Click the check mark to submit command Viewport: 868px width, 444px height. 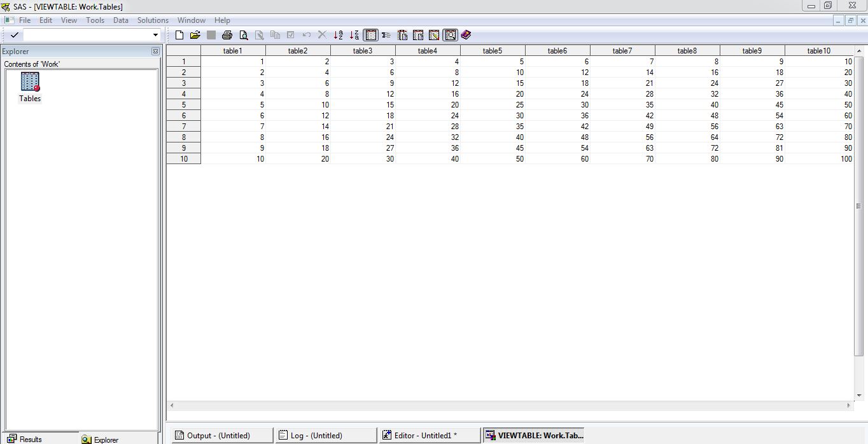point(14,35)
